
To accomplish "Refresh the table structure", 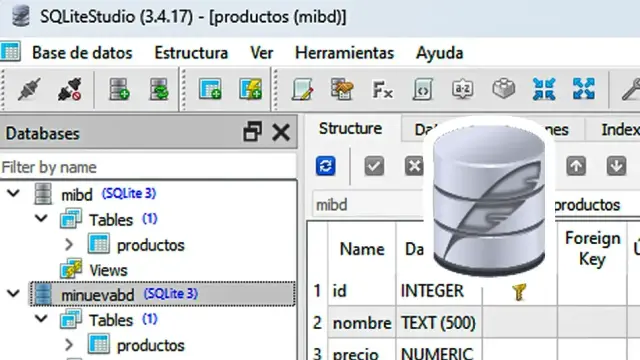I will click(x=326, y=166).
